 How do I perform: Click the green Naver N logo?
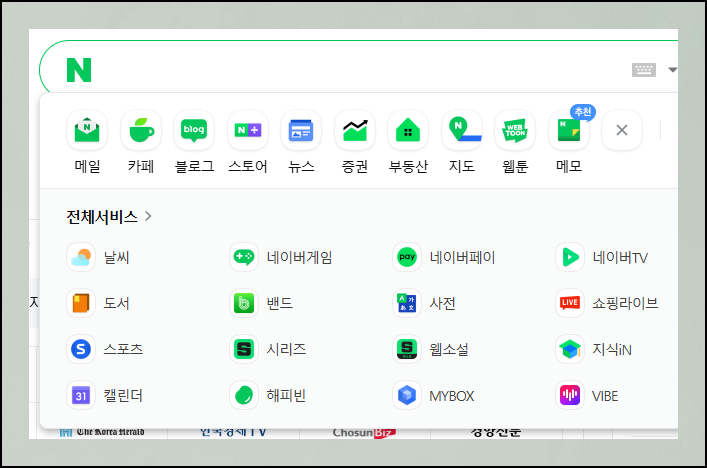[x=79, y=70]
